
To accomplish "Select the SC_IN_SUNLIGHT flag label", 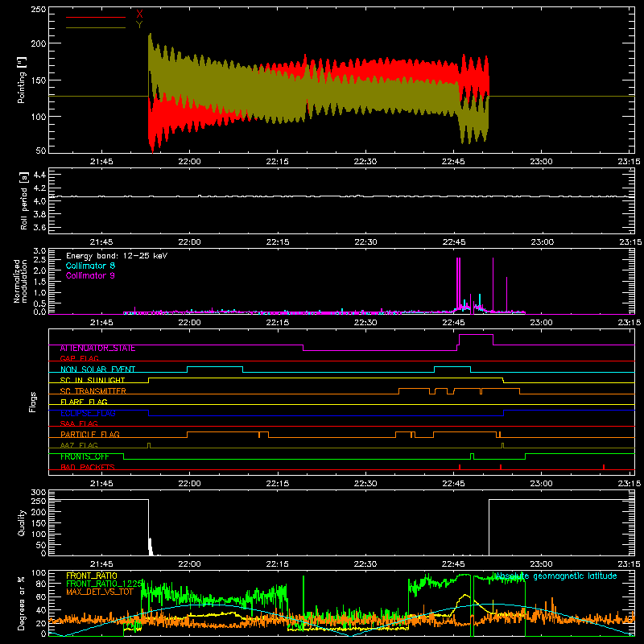I will [x=93, y=380].
